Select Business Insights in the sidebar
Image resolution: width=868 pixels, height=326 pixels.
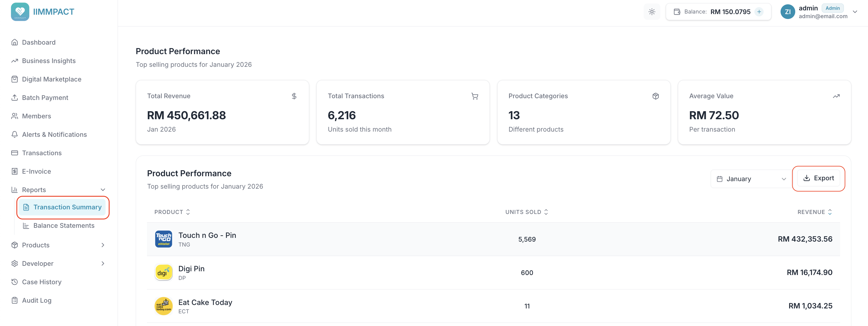coord(48,61)
